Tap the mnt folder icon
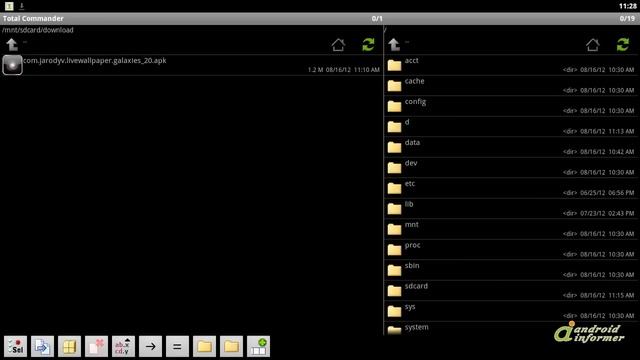Screen dimensions: 640x360 (394, 229)
